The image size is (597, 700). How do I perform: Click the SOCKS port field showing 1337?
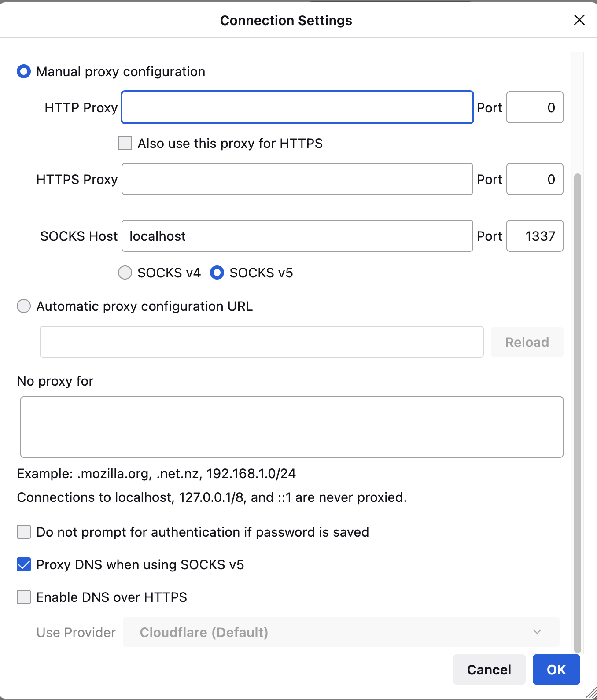[x=534, y=236]
